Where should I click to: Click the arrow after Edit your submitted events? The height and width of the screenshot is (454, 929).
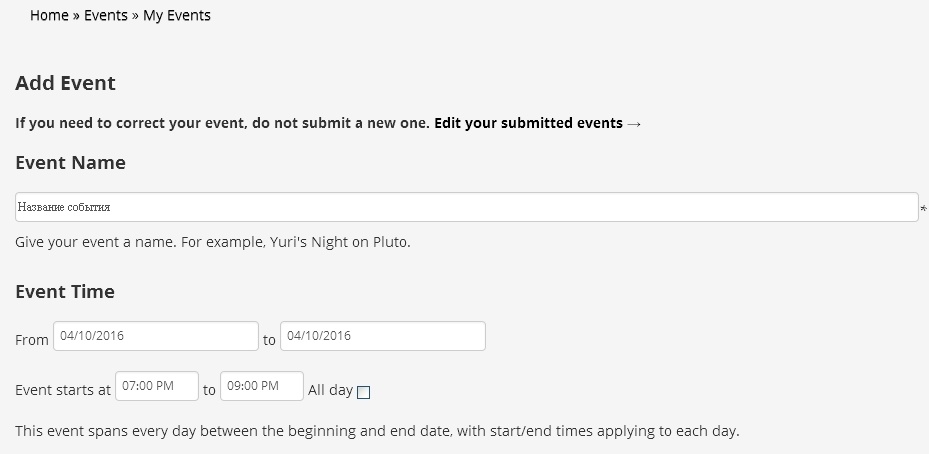[x=634, y=123]
